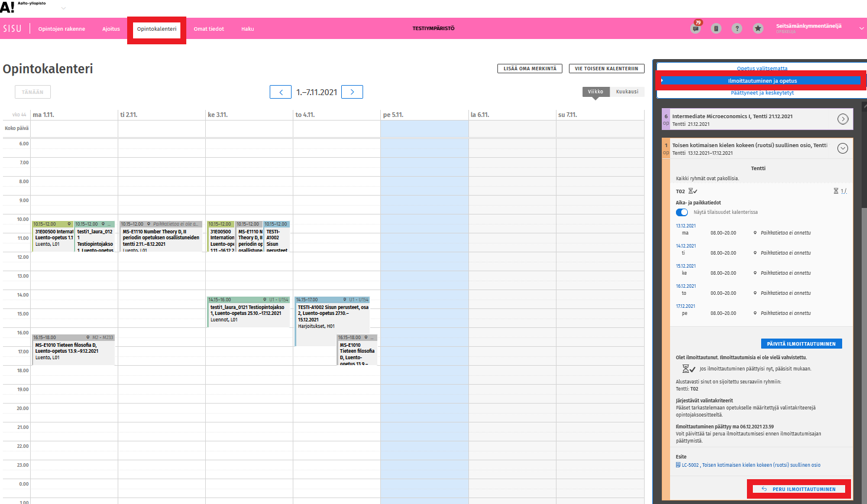Open the Opintojen rakenne menu item
Viewport: 867px width, 504px height.
pos(62,29)
